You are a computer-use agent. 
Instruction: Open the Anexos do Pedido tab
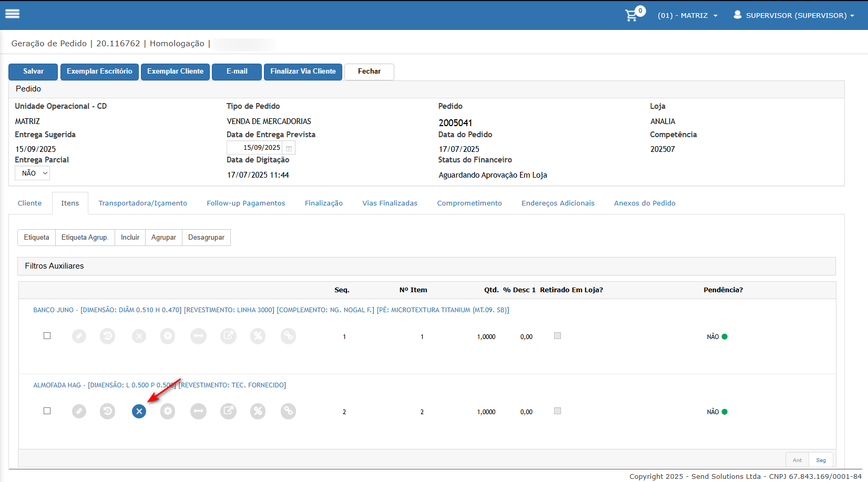(x=645, y=203)
